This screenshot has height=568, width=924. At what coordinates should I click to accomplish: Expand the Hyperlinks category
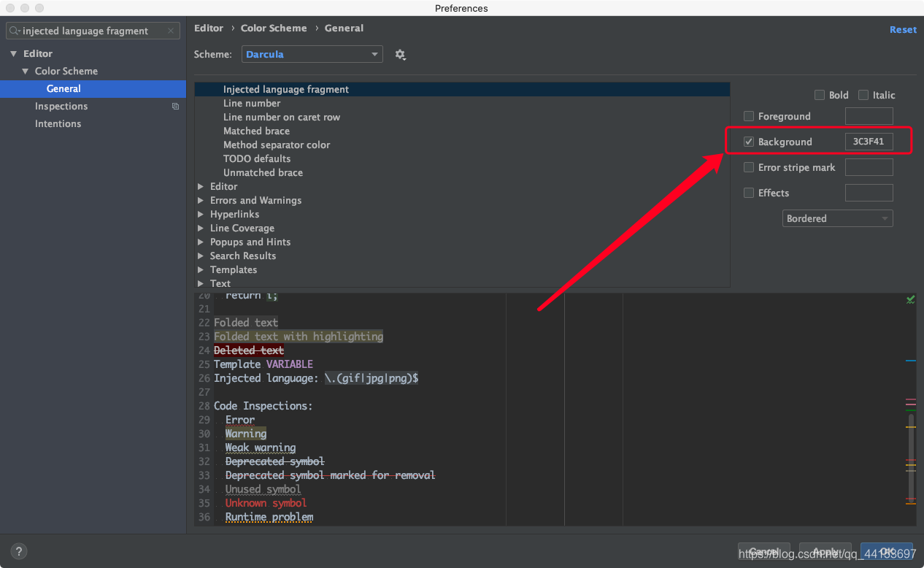coord(201,215)
